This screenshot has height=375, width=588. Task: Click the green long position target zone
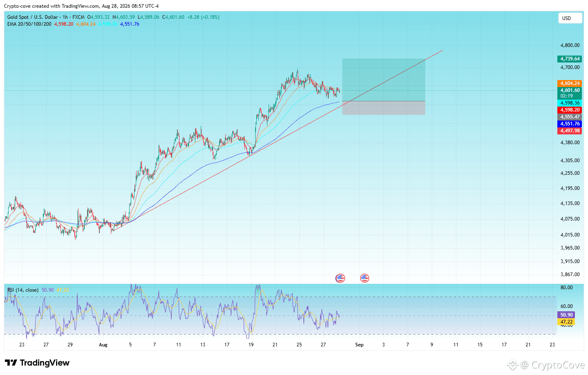click(384, 80)
